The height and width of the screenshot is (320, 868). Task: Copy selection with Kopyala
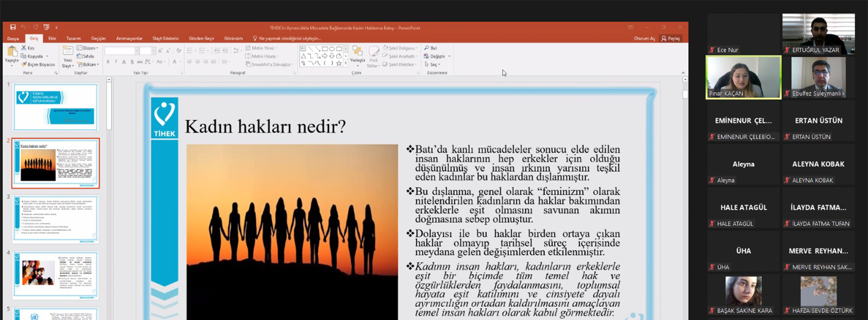tap(32, 56)
